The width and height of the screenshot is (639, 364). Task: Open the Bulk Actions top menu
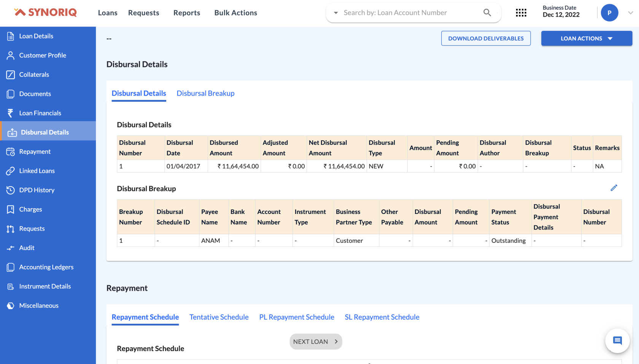coord(236,13)
